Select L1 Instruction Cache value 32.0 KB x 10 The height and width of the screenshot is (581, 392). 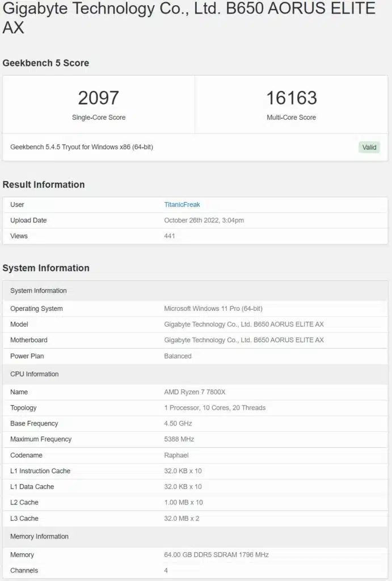(183, 471)
